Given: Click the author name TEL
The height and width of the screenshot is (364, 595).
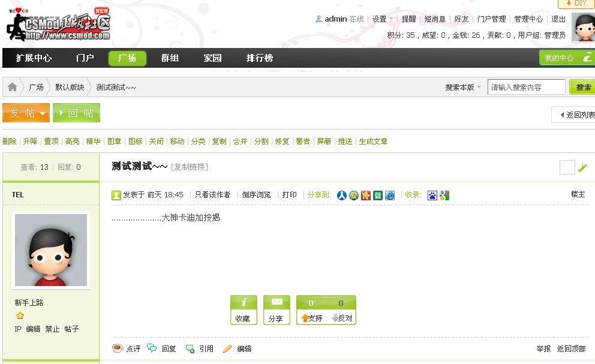Looking at the screenshot, I should [x=18, y=195].
